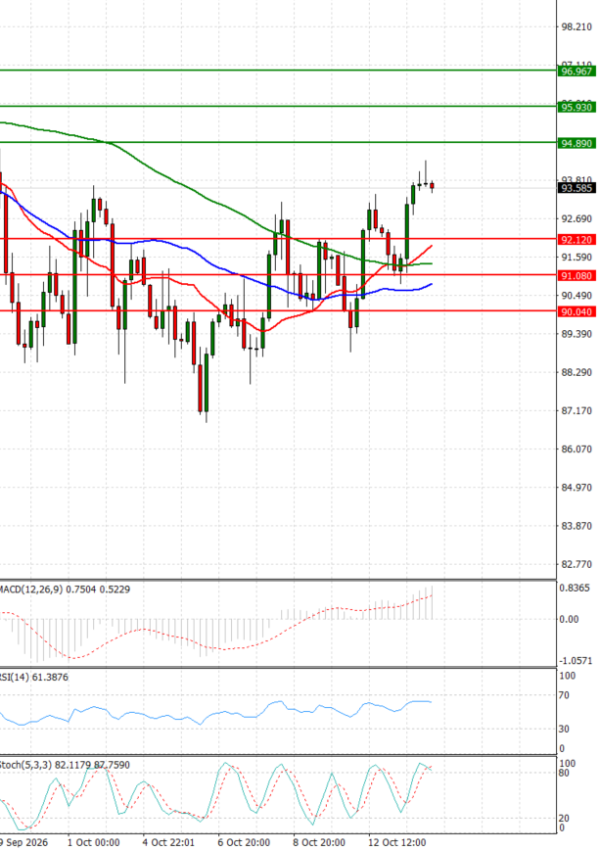Click the 88.290 price scale label

[x=577, y=372]
